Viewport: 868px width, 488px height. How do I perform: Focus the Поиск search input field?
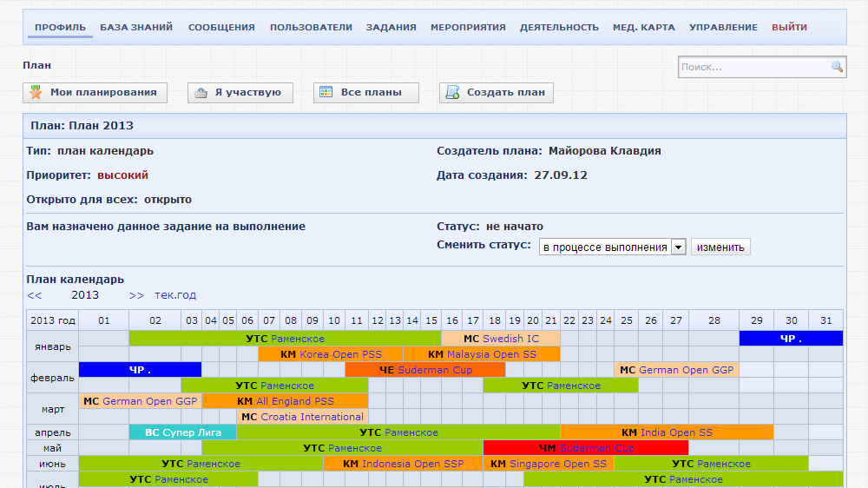753,67
